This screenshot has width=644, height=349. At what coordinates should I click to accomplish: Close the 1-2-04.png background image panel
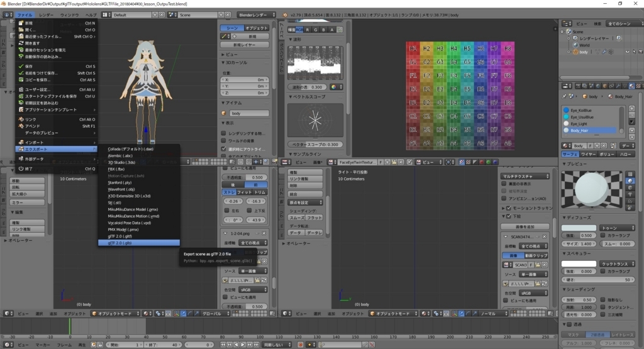[x=264, y=233]
